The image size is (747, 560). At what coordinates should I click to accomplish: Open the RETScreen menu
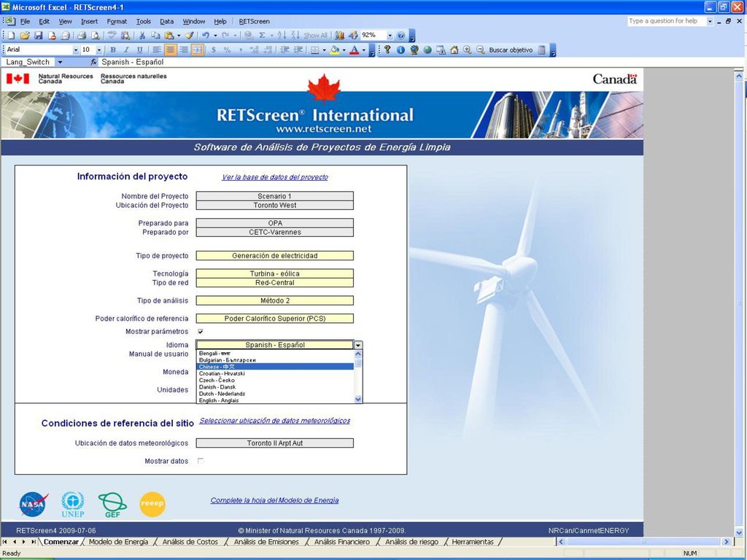255,21
